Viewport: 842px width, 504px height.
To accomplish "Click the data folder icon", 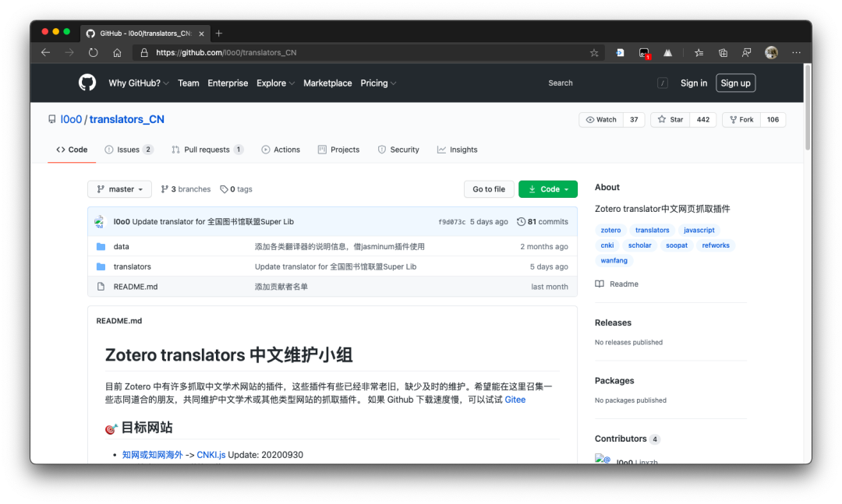I will [101, 246].
